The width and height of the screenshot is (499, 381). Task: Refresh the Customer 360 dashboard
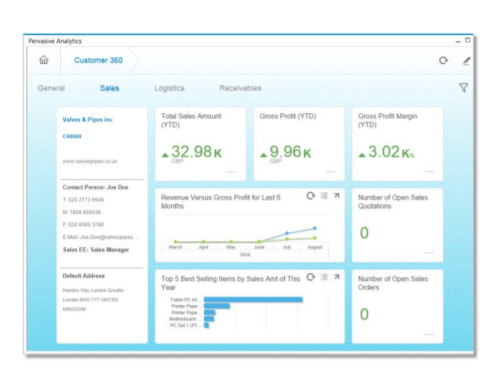443,60
